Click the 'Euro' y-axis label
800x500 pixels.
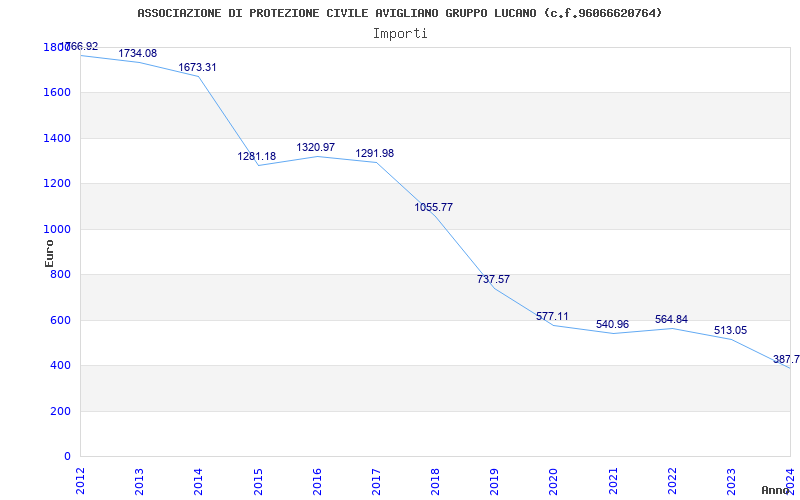[x=49, y=253]
